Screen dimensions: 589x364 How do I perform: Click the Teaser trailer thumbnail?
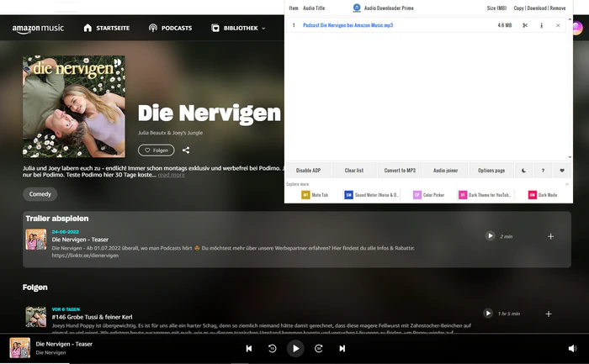coord(36,240)
